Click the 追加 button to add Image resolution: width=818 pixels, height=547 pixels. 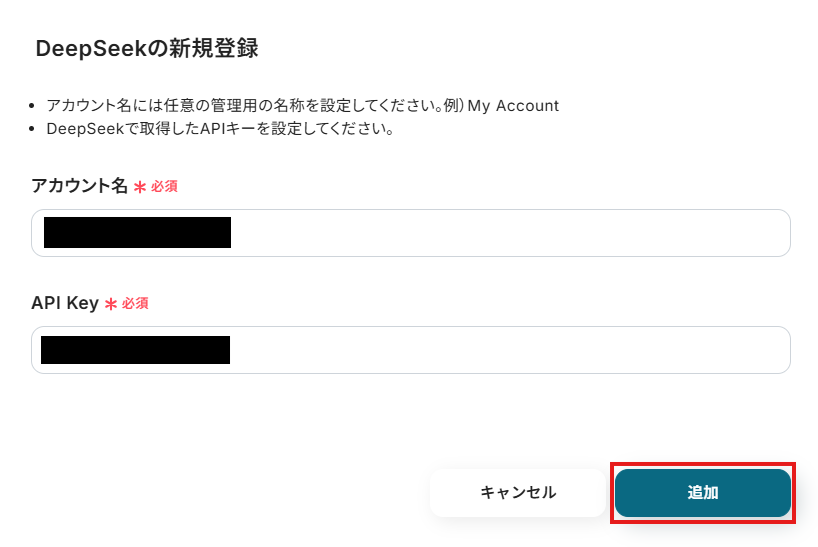702,493
